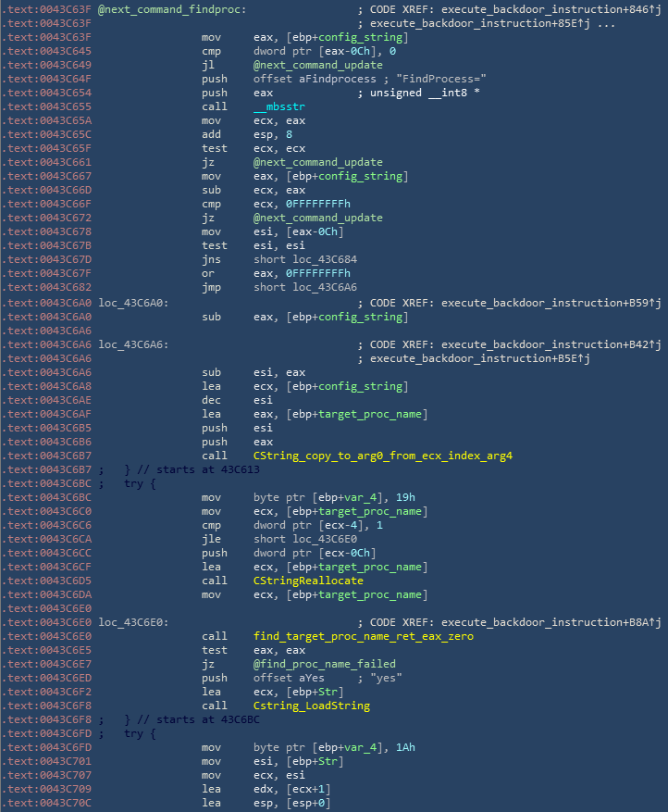The image size is (668, 812).
Task: Click address .text:0043C655 in the listing
Action: (47, 106)
